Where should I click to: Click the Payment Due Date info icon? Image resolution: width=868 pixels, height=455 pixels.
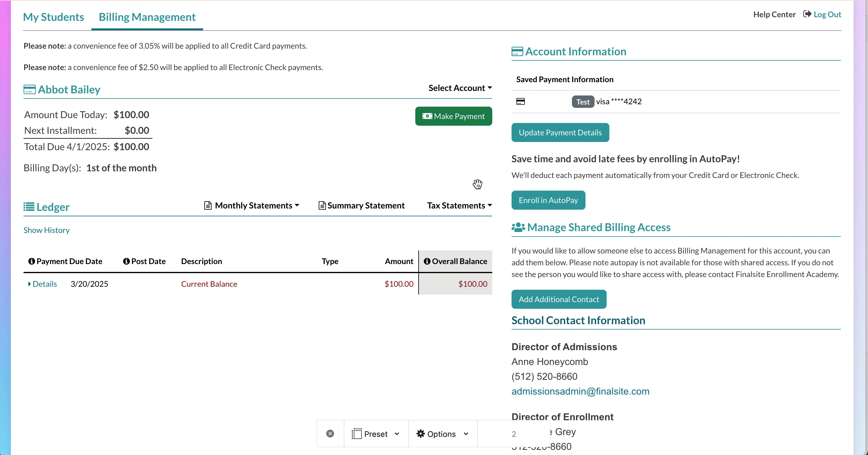[x=31, y=261]
